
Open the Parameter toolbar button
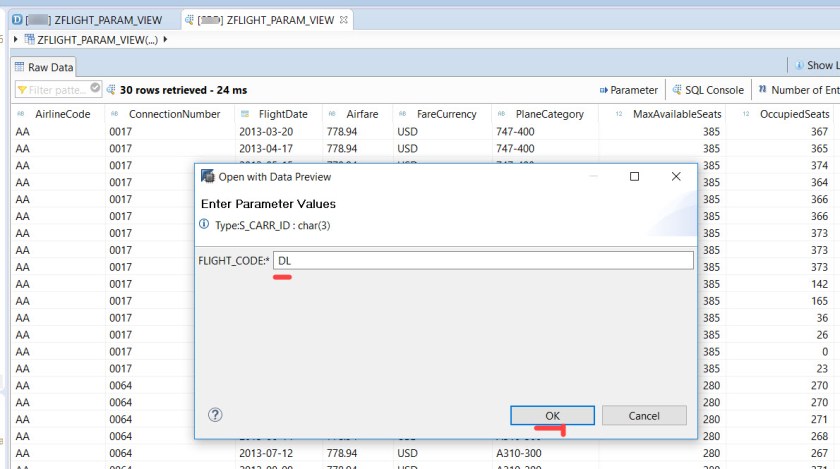(x=628, y=90)
